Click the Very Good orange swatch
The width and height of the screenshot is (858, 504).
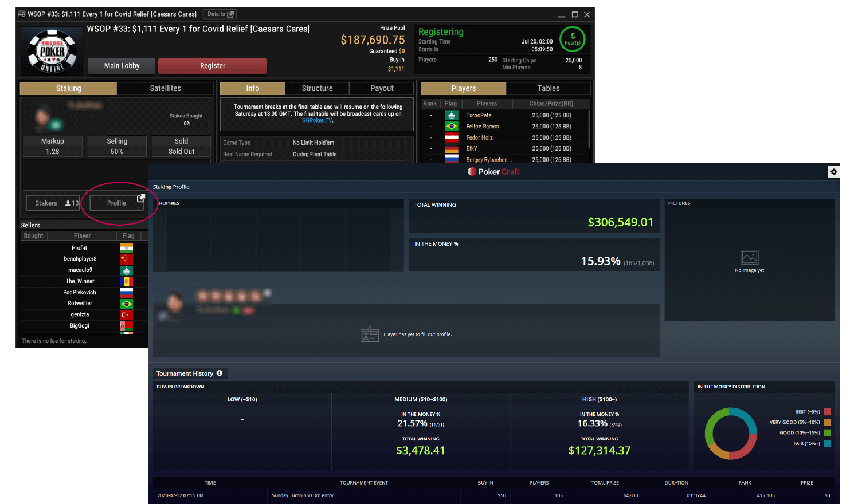click(827, 422)
